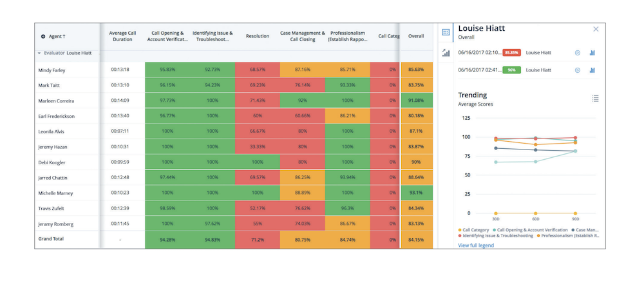Open bar chart icon for 96% evaluation
Image resolution: width=644 pixels, height=288 pixels.
click(592, 70)
